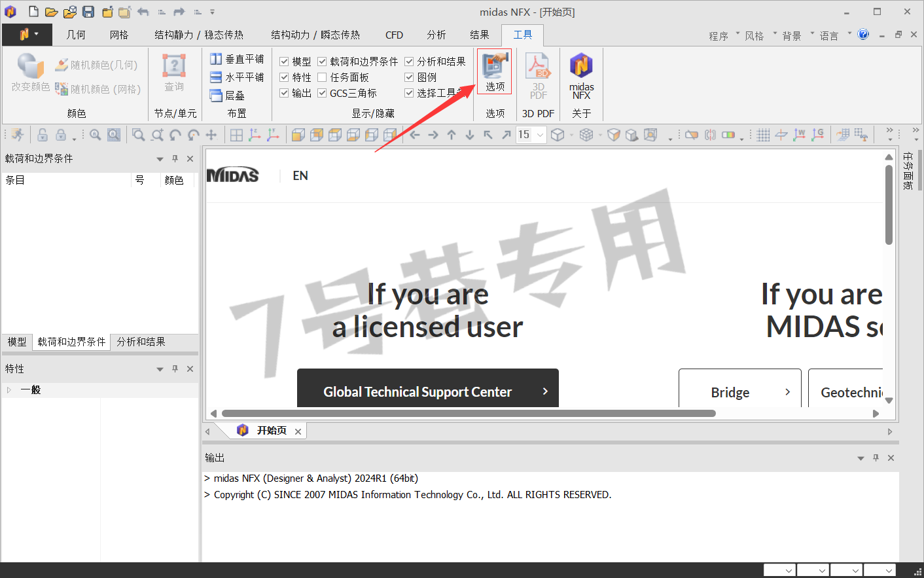This screenshot has height=578, width=924.
Task: Toggle the 分析和结果 checkbox
Action: tap(409, 62)
